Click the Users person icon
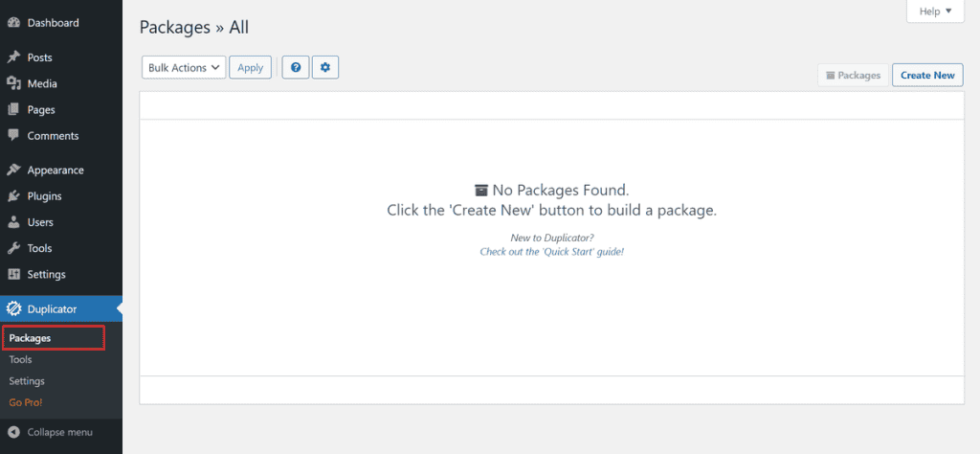The width and height of the screenshot is (980, 454). 13,222
